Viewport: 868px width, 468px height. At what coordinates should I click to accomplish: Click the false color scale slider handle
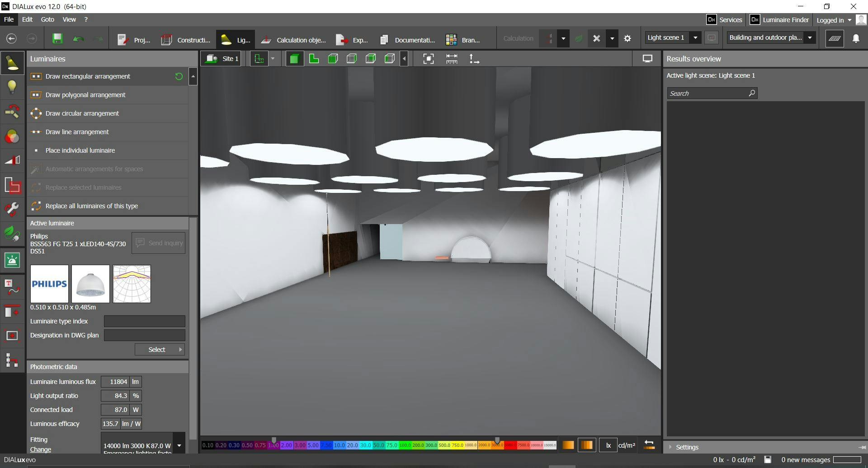point(274,440)
